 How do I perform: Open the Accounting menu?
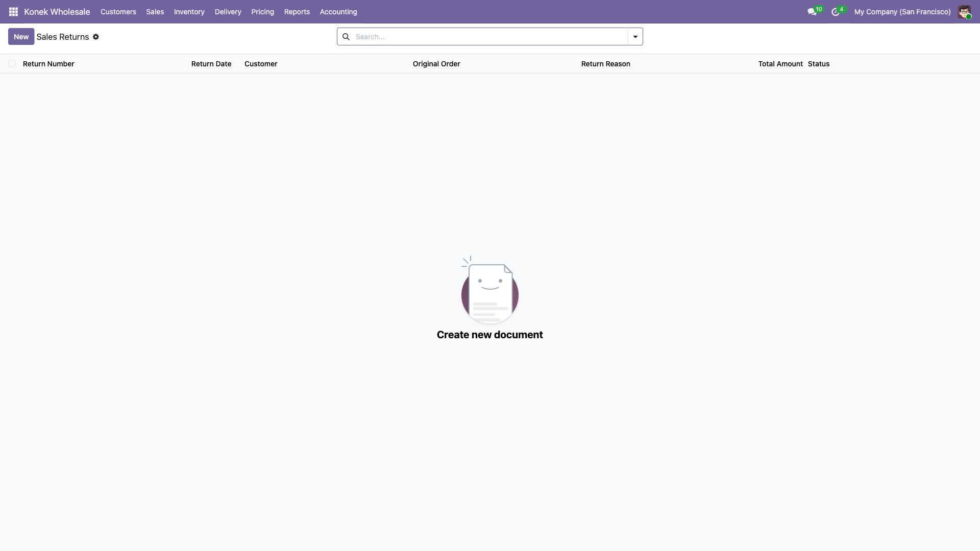(338, 12)
